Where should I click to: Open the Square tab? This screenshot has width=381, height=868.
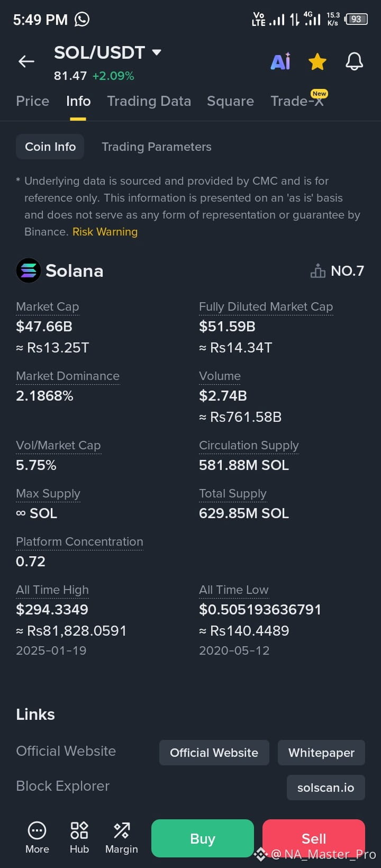pyautogui.click(x=230, y=101)
